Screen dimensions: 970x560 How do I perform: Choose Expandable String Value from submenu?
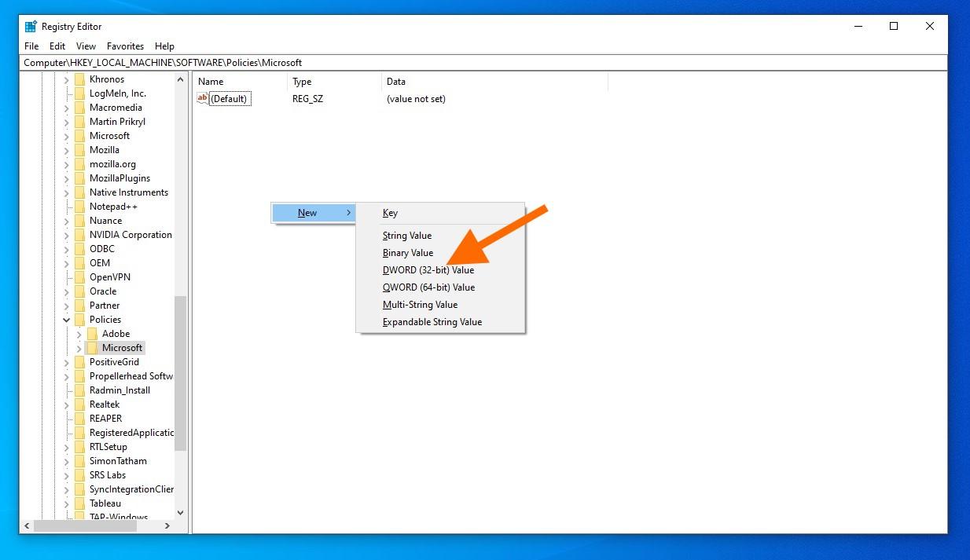440,322
